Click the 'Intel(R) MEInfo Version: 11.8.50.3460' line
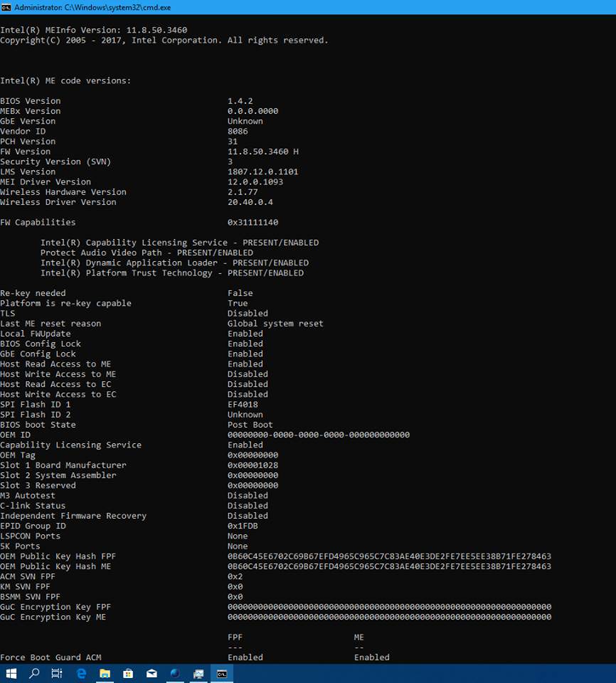 tap(94, 30)
